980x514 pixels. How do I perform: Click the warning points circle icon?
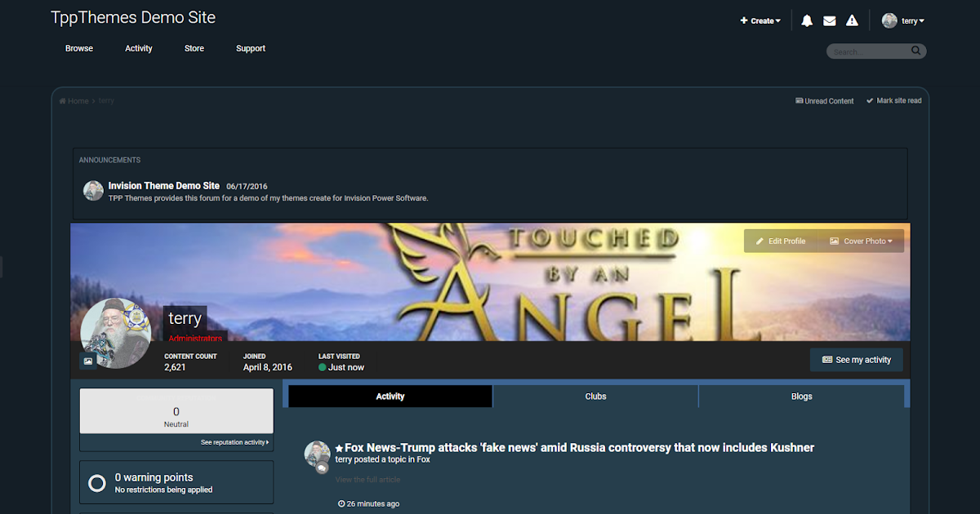[97, 483]
